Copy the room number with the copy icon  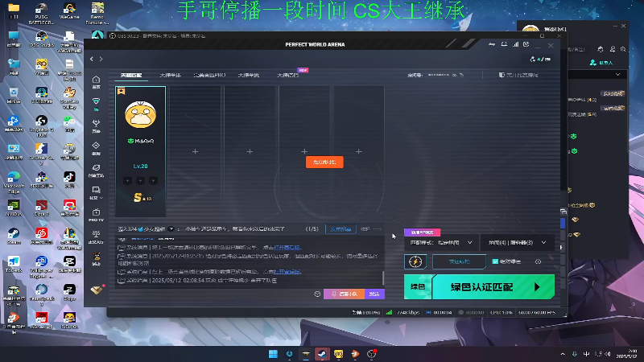[x=461, y=75]
